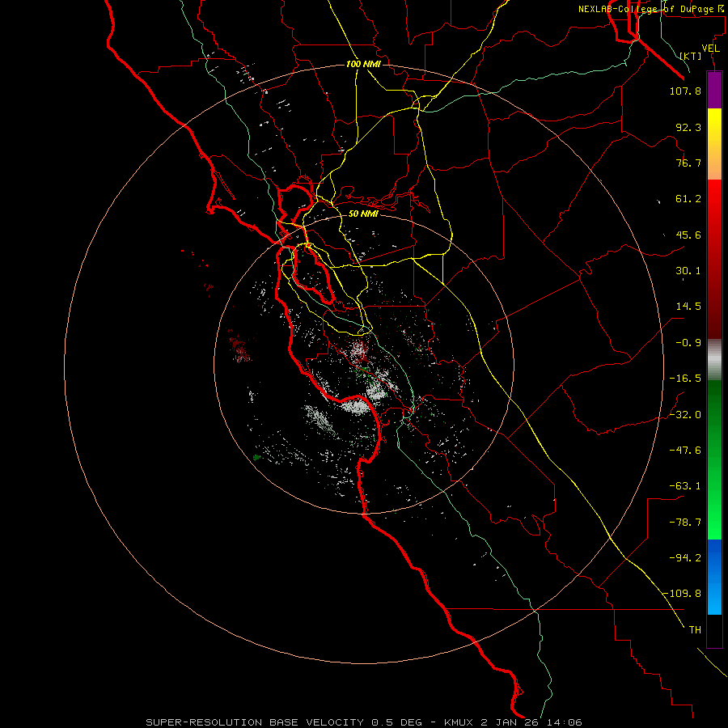Select the 30.1 legend value

click(x=688, y=271)
